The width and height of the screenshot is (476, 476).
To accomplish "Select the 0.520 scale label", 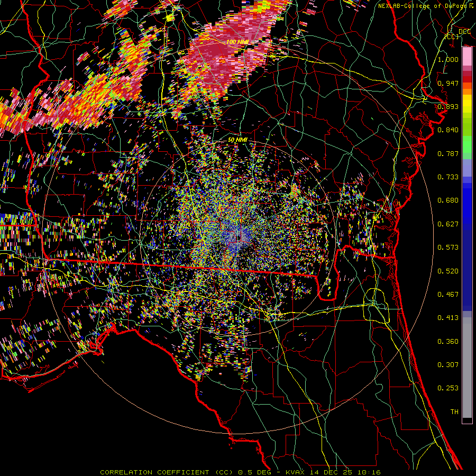I will pos(448,271).
